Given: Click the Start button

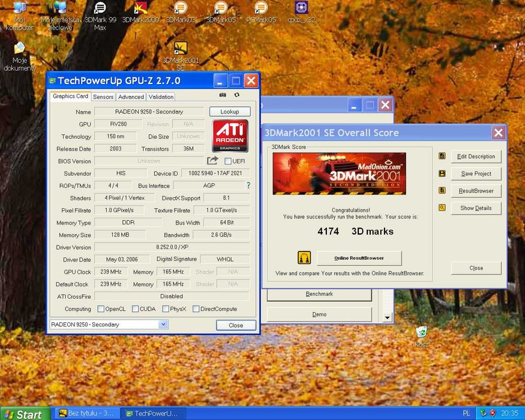Looking at the screenshot, I should pos(25,413).
